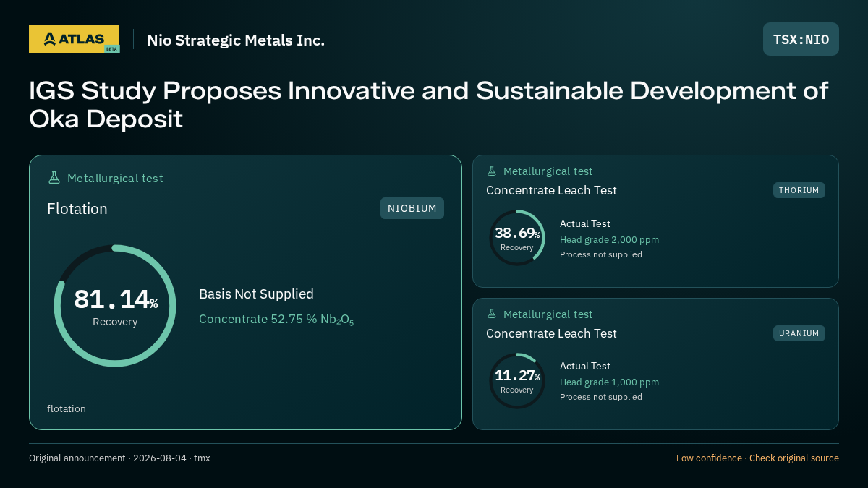Click the Atlas beta logo
The height and width of the screenshot is (488, 868).
pyautogui.click(x=74, y=39)
